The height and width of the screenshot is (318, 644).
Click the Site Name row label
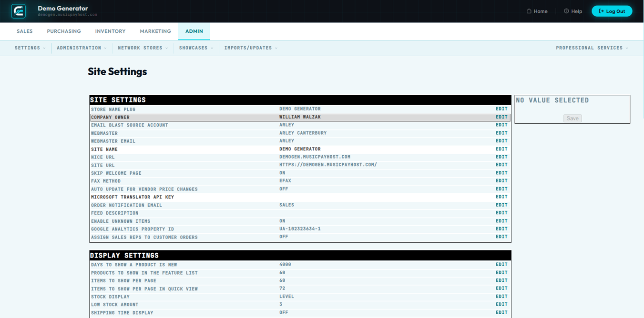click(104, 149)
